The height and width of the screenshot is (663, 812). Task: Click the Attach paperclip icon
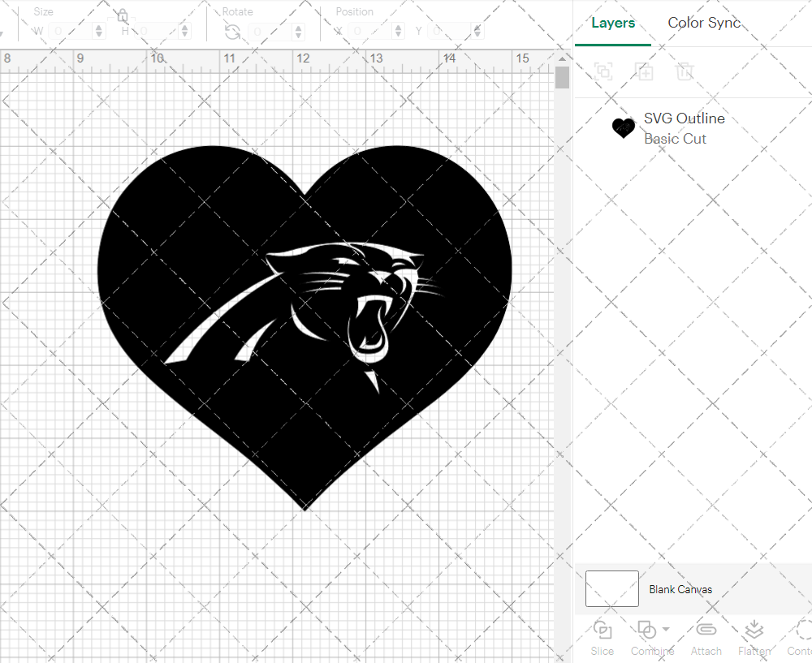tap(706, 631)
